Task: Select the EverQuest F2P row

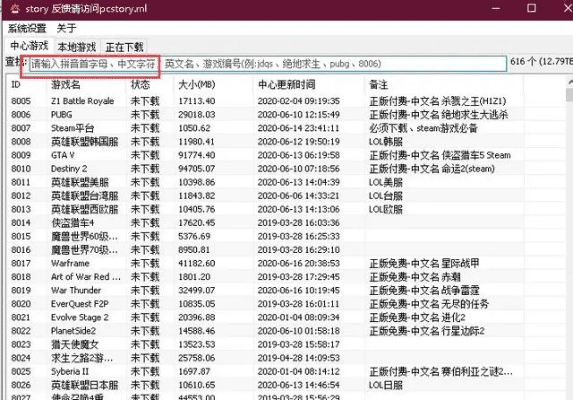Action: pos(266,304)
